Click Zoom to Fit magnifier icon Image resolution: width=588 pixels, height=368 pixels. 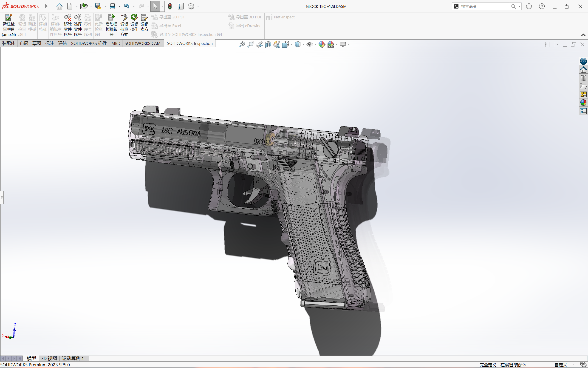[x=242, y=44]
